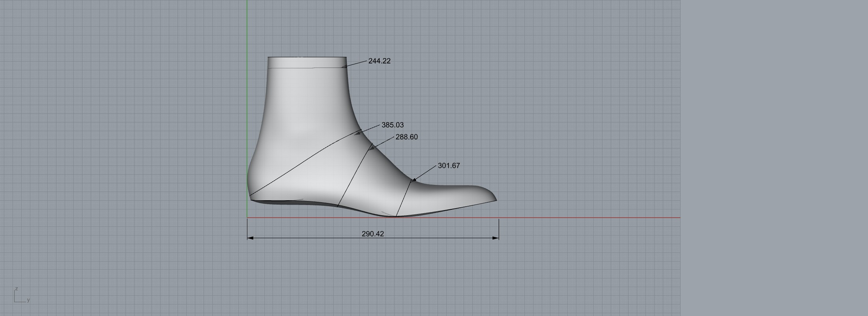
Task: Select the 290.42 overall length dimension text
Action: point(372,234)
